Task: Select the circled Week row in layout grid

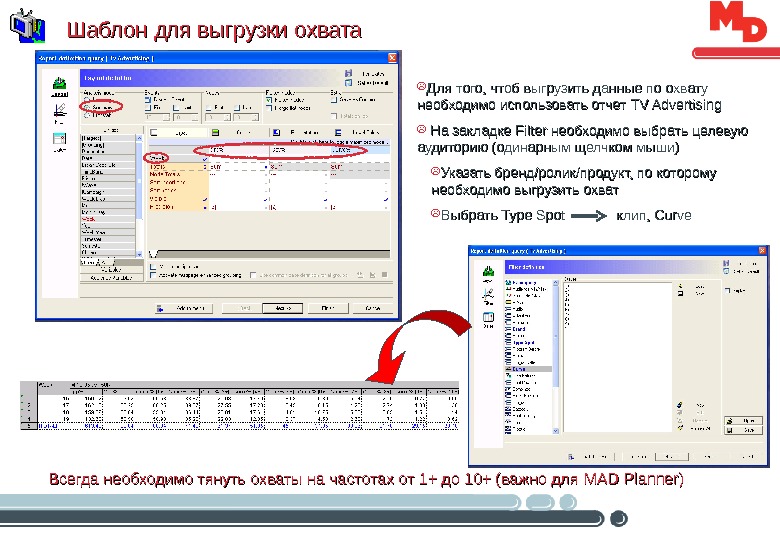Action: click(177, 158)
